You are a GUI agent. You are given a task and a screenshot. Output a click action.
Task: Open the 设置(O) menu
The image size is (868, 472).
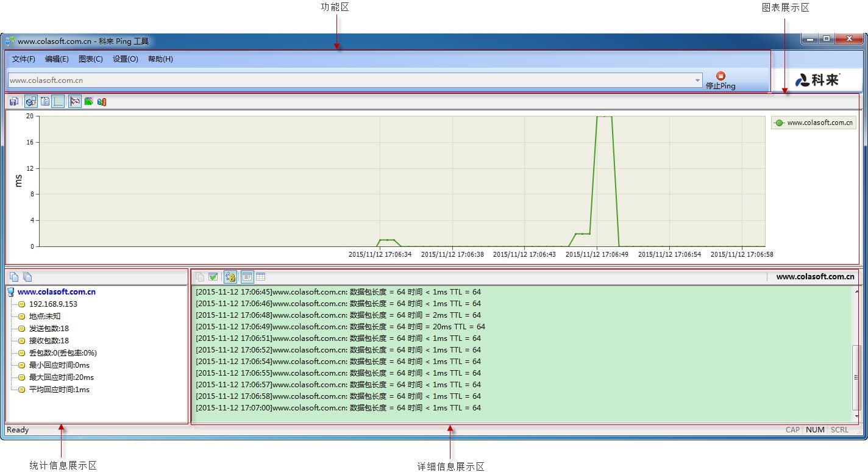coord(125,59)
